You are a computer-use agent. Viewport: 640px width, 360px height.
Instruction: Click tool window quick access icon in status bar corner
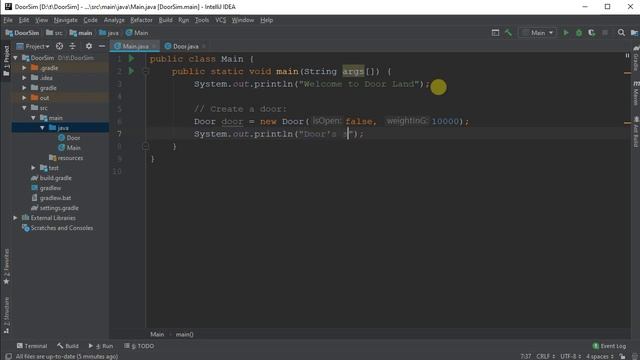pos(8,356)
